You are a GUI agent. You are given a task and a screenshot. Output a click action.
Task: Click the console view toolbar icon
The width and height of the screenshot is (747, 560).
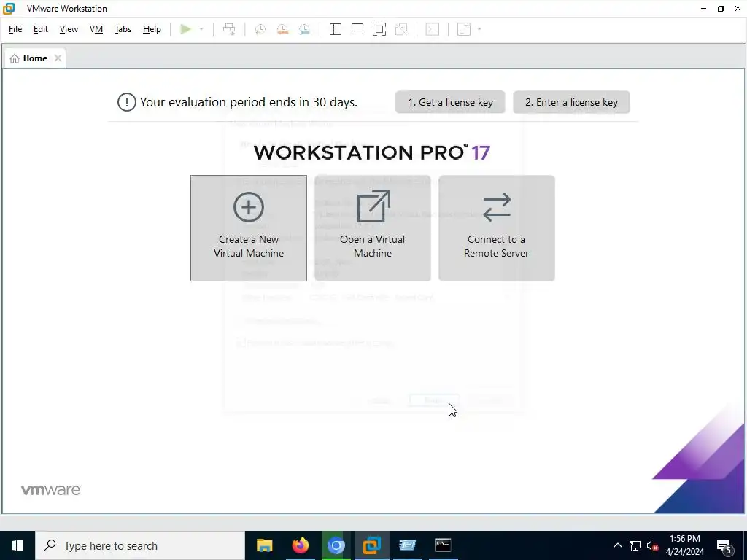coord(433,29)
